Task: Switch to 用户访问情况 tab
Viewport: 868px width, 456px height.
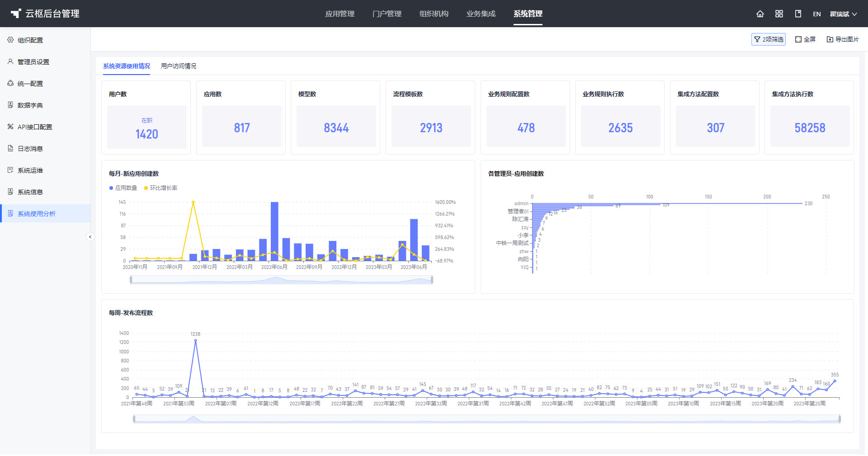Action: [179, 66]
